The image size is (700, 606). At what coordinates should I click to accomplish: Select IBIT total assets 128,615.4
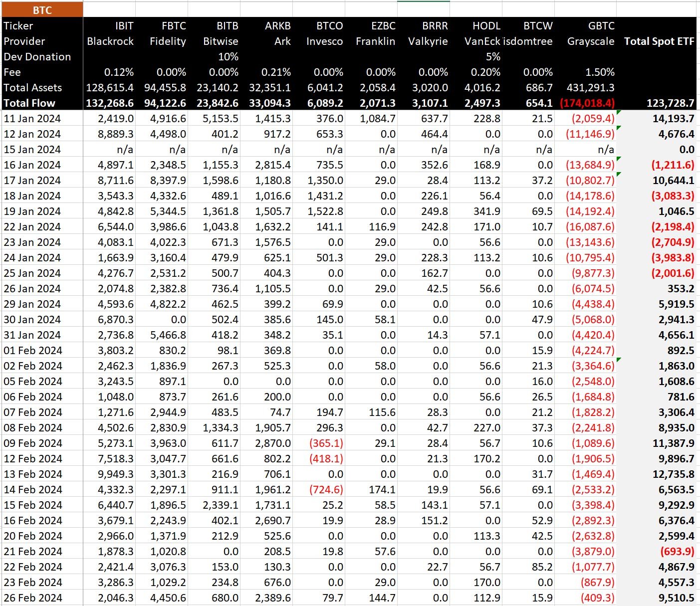click(x=110, y=88)
